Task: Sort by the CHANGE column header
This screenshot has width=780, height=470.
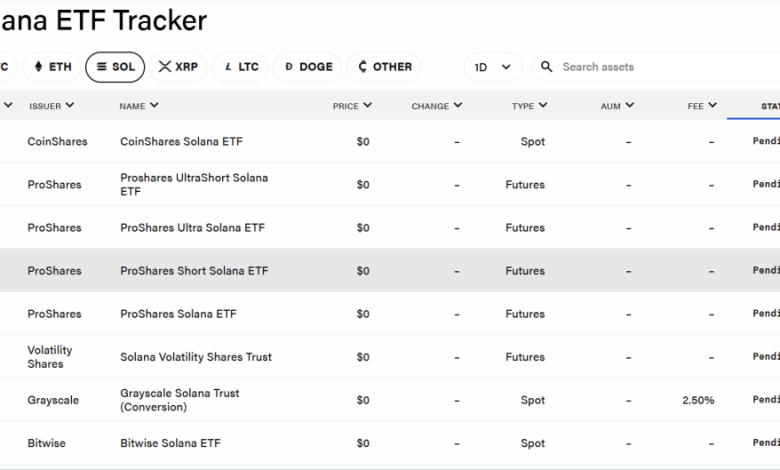Action: (436, 105)
